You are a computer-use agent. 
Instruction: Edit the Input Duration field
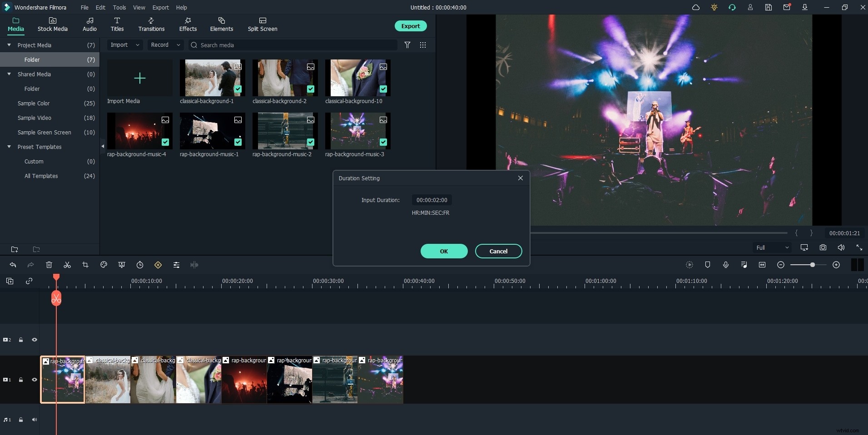(431, 200)
